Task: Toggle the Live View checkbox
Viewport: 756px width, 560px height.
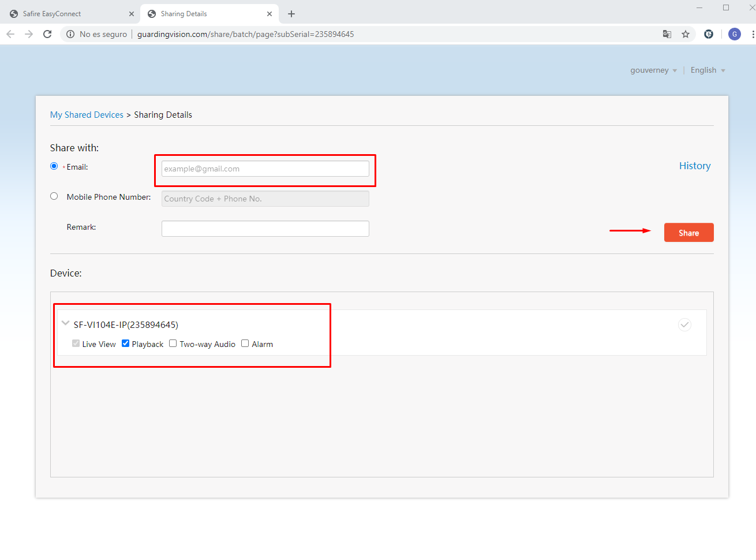Action: 76,344
